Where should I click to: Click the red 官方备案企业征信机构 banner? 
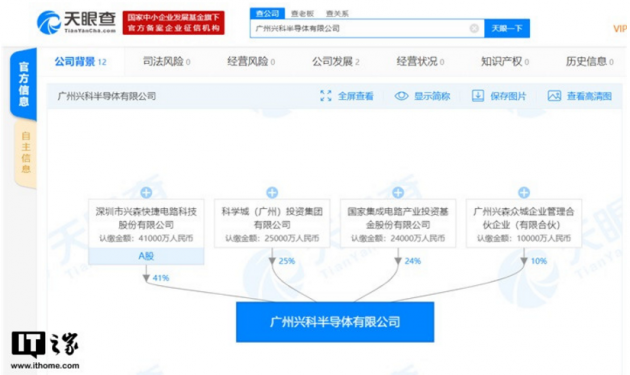tap(174, 23)
